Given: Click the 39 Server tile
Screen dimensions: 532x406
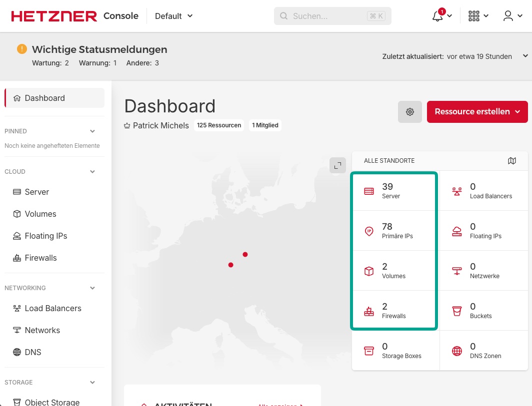Looking at the screenshot, I should coord(394,191).
